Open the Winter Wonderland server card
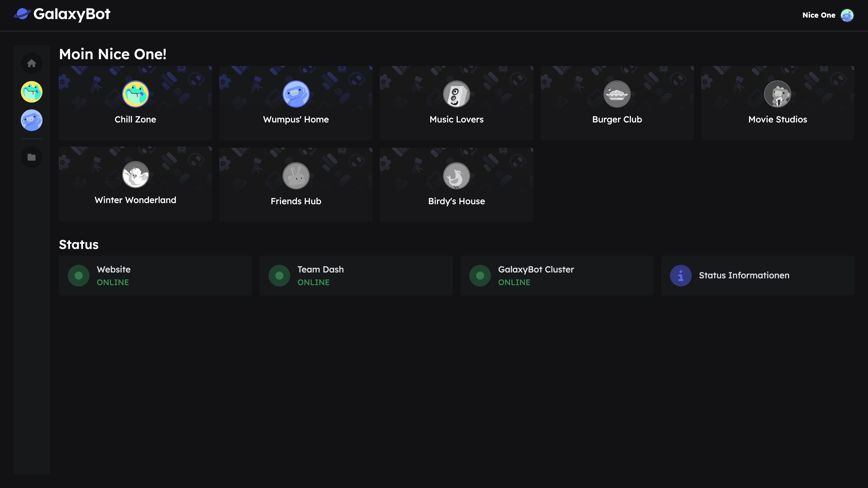 (135, 184)
